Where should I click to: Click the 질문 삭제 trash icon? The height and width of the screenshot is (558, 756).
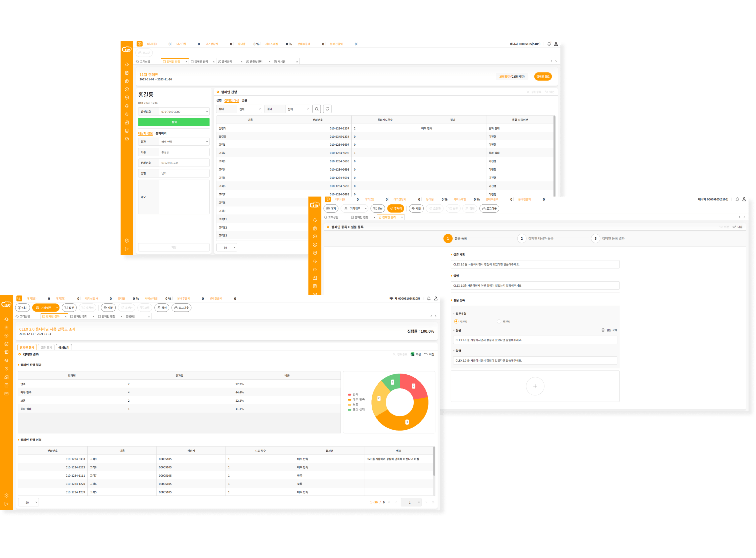(x=603, y=330)
